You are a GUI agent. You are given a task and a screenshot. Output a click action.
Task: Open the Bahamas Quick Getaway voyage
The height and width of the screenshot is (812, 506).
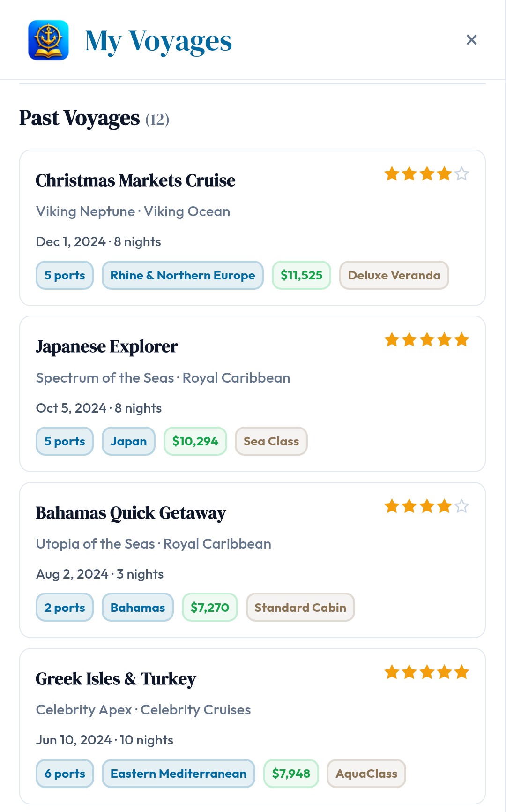pos(131,513)
